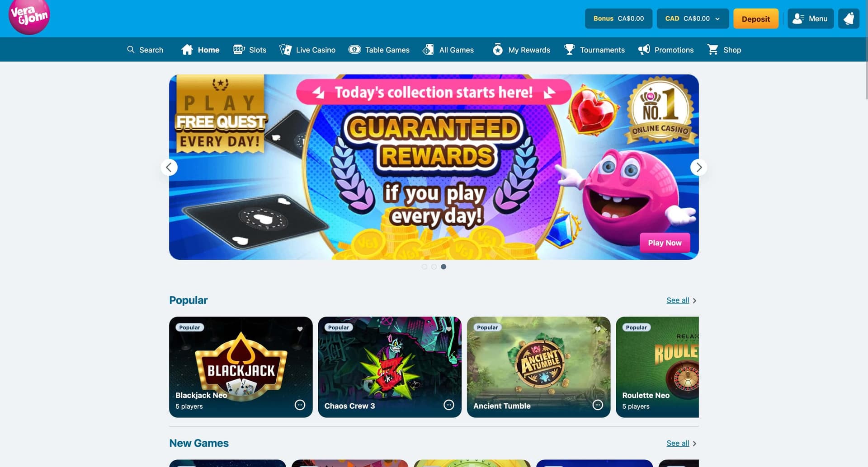Viewport: 868px width, 467px height.
Task: Select the first carousel dot indicator
Action: point(424,266)
